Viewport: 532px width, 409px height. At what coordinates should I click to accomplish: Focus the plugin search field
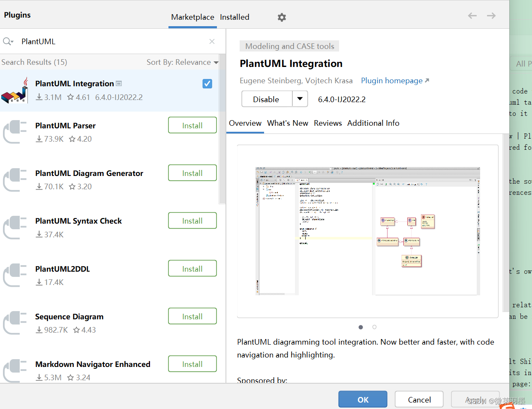pos(111,41)
